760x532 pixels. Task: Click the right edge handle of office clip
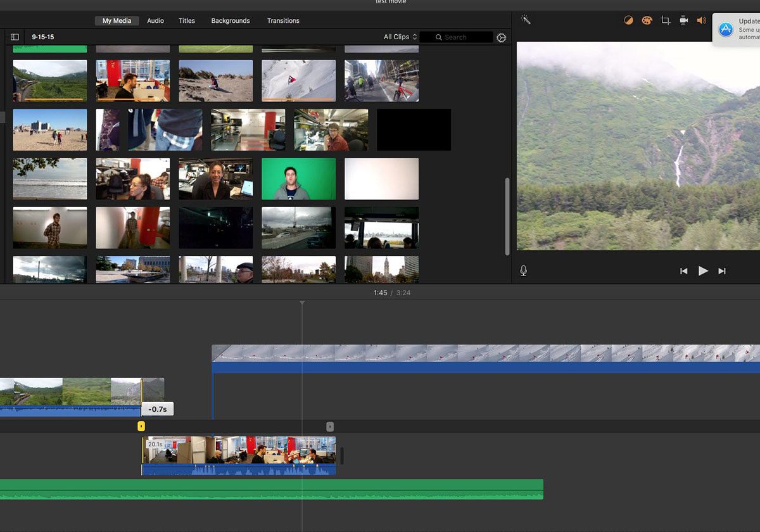click(x=342, y=456)
